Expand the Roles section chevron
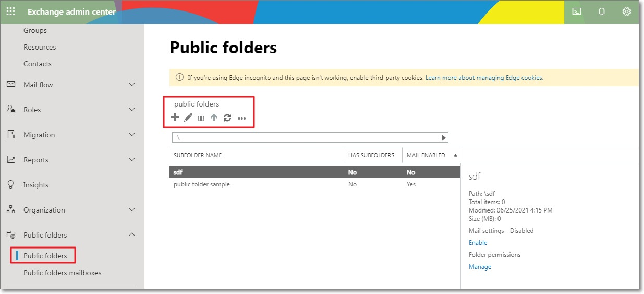The height and width of the screenshot is (294, 644). tap(132, 110)
